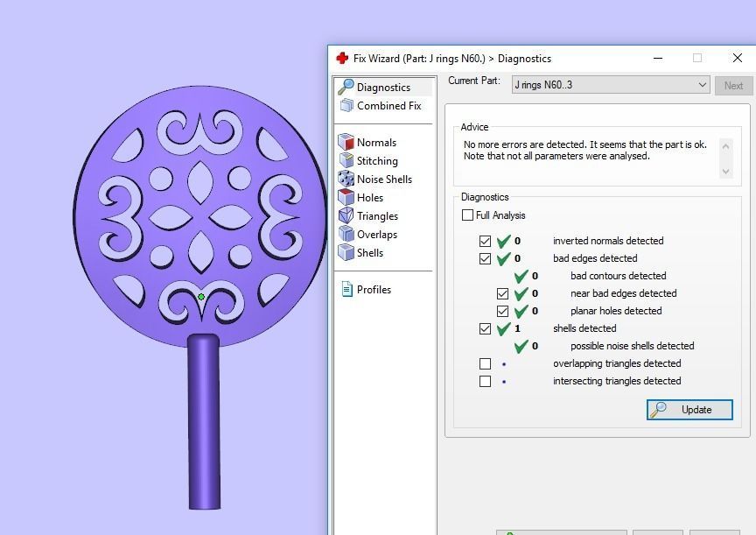The width and height of the screenshot is (756, 535).
Task: Click the magnifier icon on Update button
Action: 659,410
